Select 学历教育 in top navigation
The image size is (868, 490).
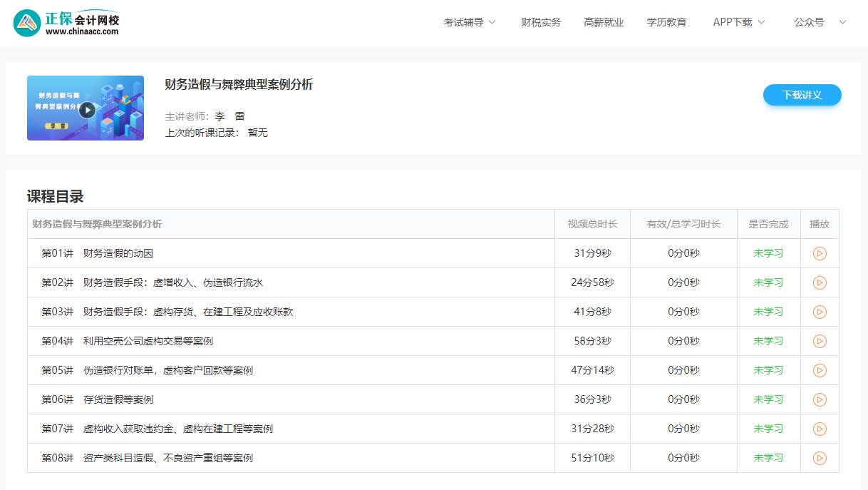pos(666,22)
